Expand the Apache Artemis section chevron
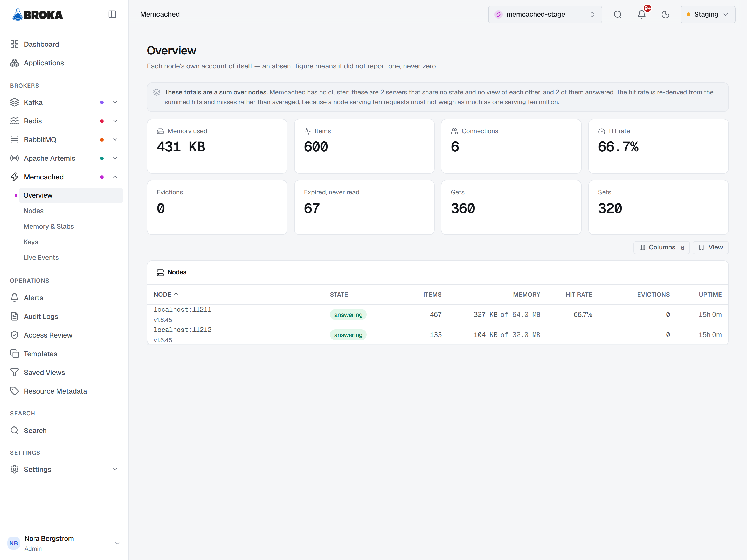 click(115, 158)
